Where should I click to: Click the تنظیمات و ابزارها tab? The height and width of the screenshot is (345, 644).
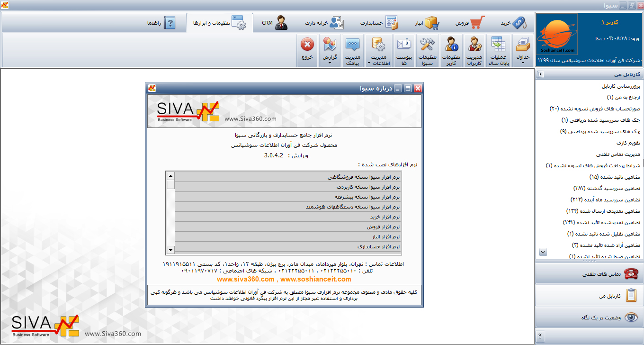(x=220, y=23)
